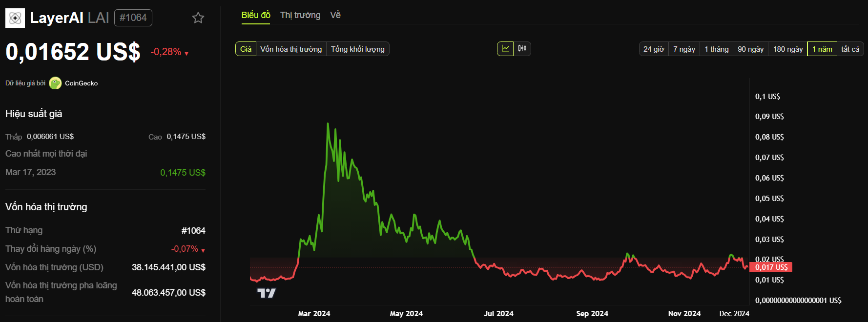Set time range to 7 ngày
Image resolution: width=868 pixels, height=322 pixels.
coord(684,49)
